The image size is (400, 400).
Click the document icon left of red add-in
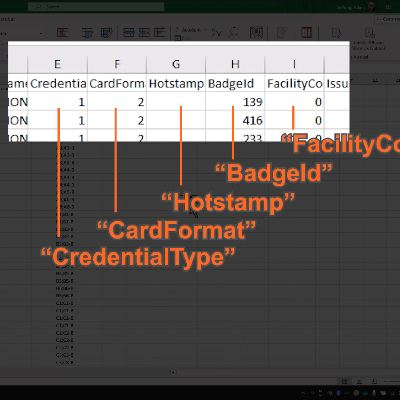[282, 33]
